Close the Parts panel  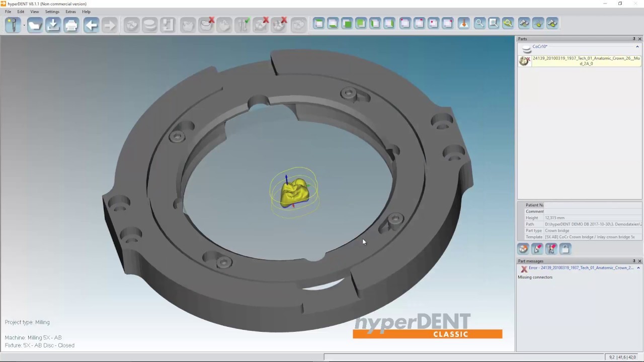pos(639,39)
